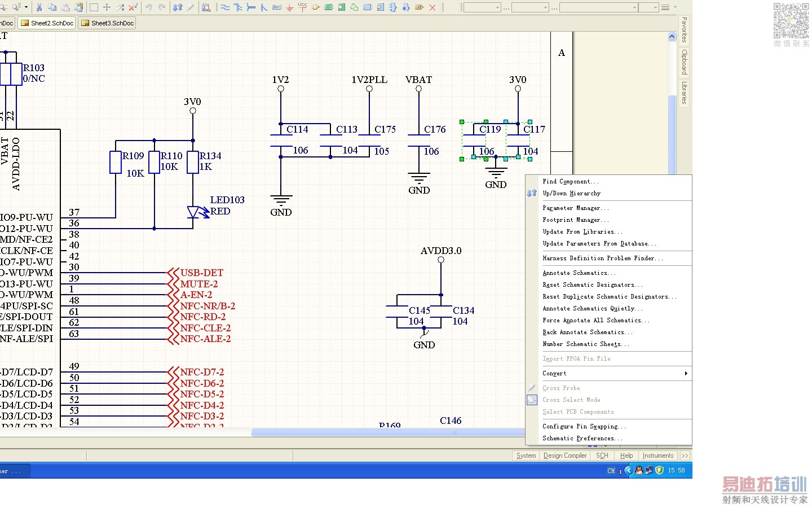Click the red X no-ERC icon

click(433, 7)
